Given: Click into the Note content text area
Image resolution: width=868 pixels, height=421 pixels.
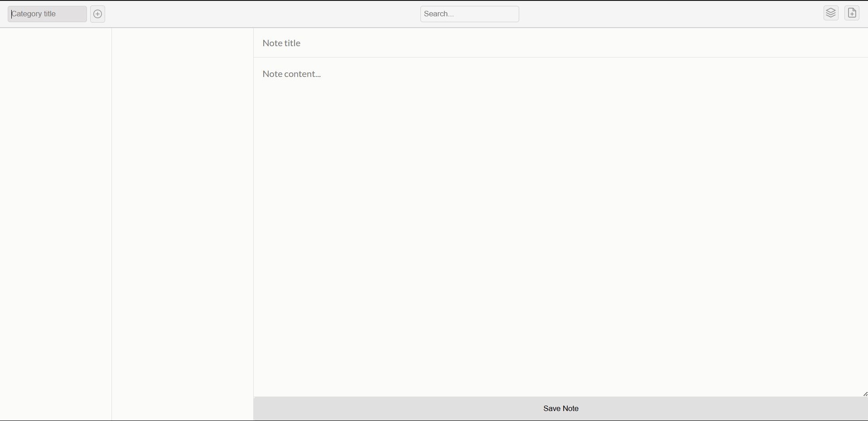Looking at the screenshot, I should (x=561, y=227).
